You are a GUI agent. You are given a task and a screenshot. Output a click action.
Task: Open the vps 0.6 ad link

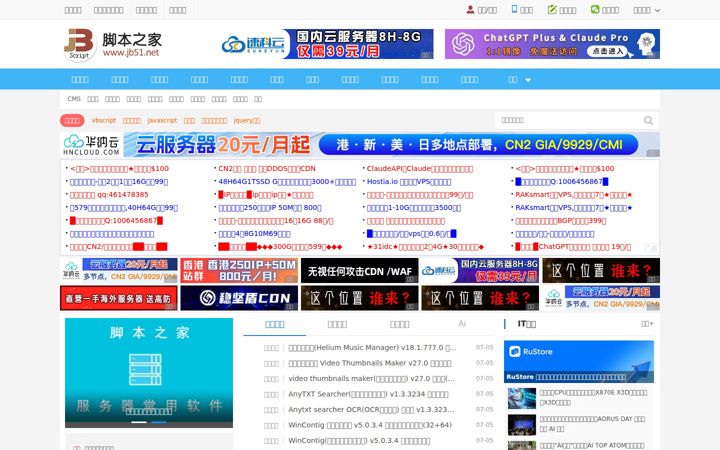point(411,234)
